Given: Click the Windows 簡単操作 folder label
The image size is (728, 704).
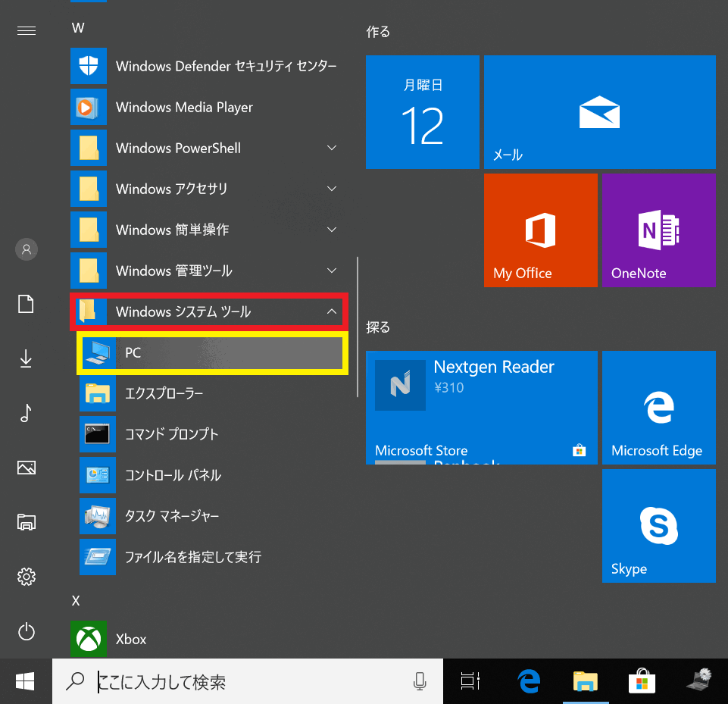Looking at the screenshot, I should pos(172,230).
